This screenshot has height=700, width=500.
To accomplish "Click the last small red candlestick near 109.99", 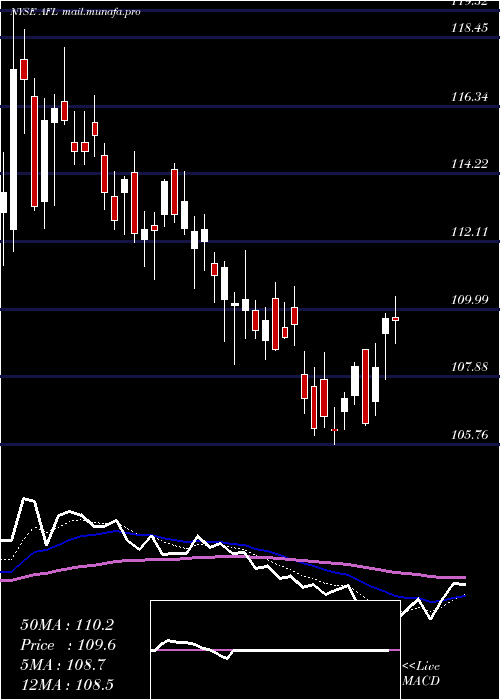I will [395, 319].
